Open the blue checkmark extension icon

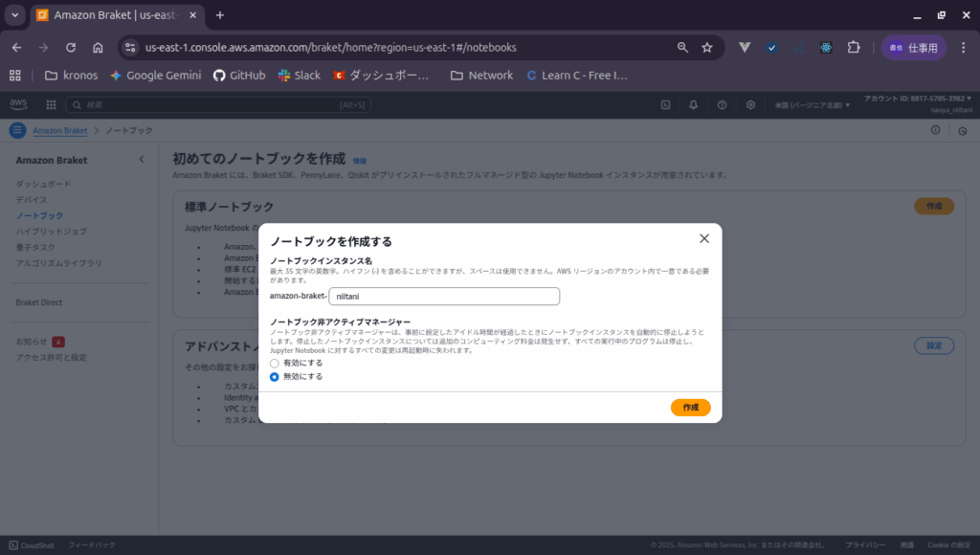coord(772,48)
